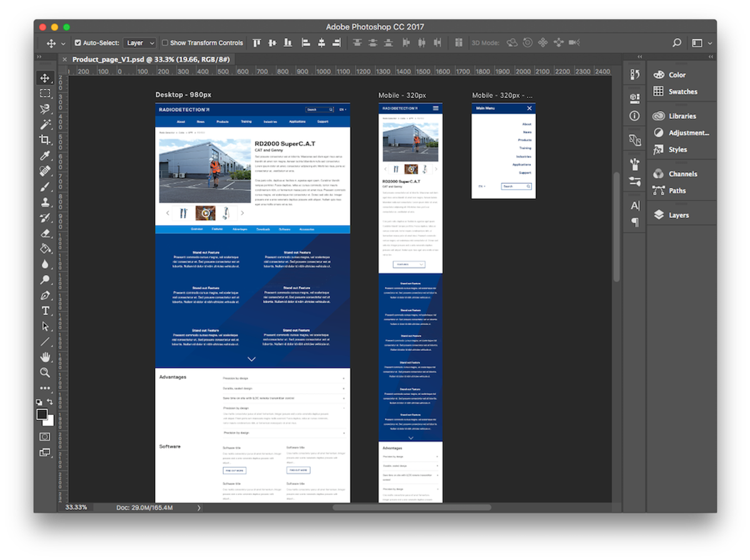
Task: Toggle Quick Mask mode button
Action: [45, 436]
